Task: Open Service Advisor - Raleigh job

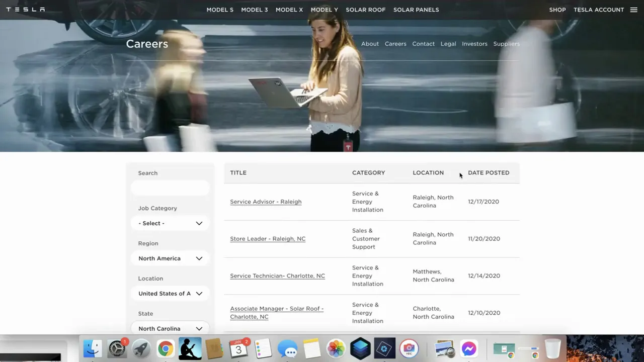Action: pyautogui.click(x=266, y=202)
